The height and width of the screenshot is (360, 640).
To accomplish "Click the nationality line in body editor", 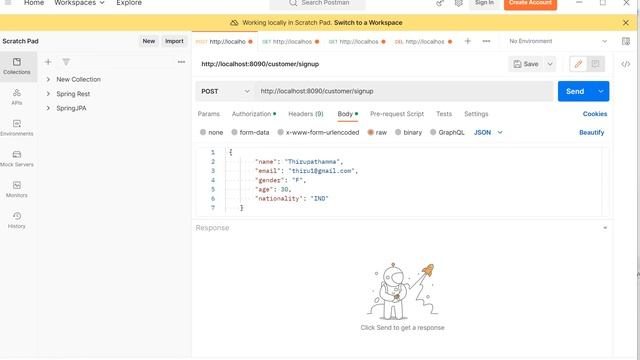I will pos(292,199).
